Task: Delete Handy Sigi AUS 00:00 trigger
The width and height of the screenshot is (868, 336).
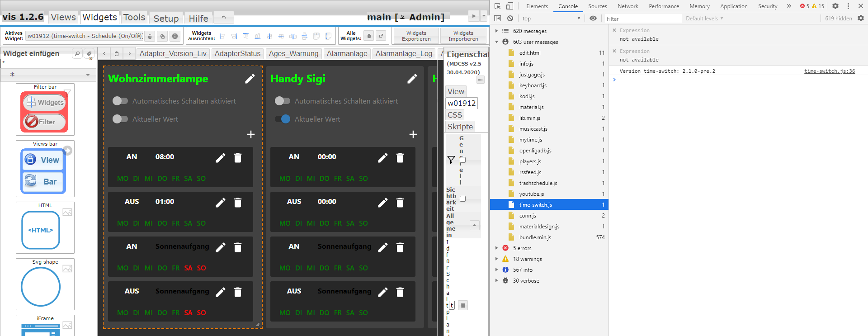Action: [400, 203]
